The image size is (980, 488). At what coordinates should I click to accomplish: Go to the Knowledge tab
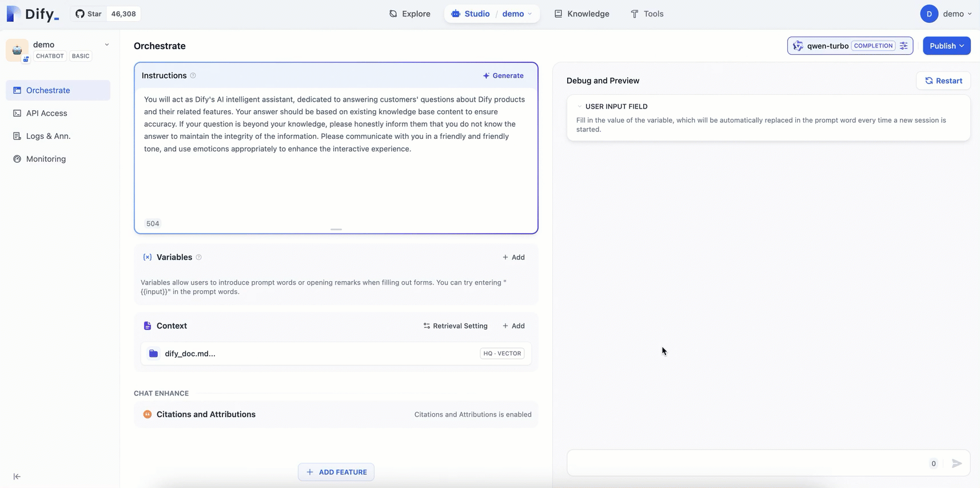tap(581, 14)
